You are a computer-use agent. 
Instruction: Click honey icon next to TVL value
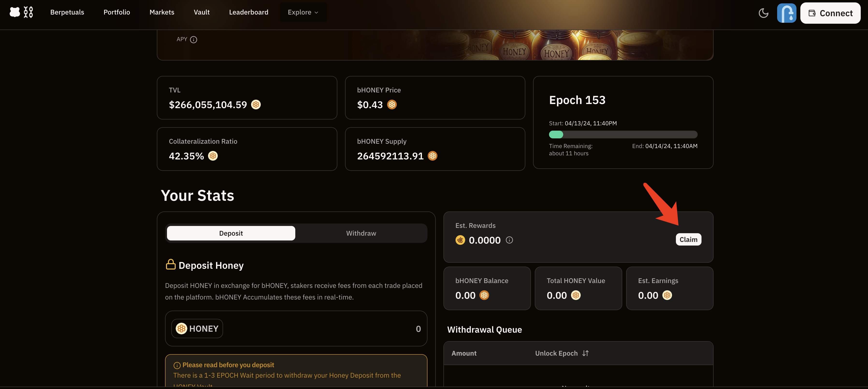[x=256, y=105]
